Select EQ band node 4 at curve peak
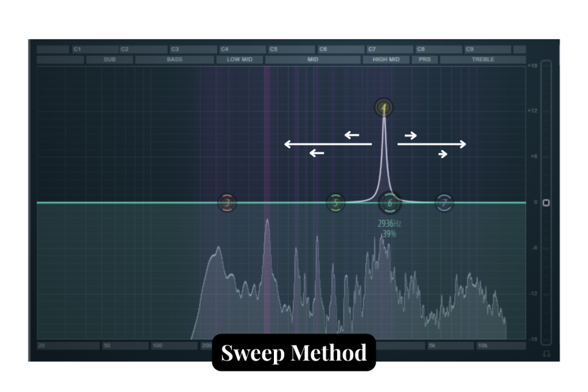Screen dimensions: 588x392 384,108
